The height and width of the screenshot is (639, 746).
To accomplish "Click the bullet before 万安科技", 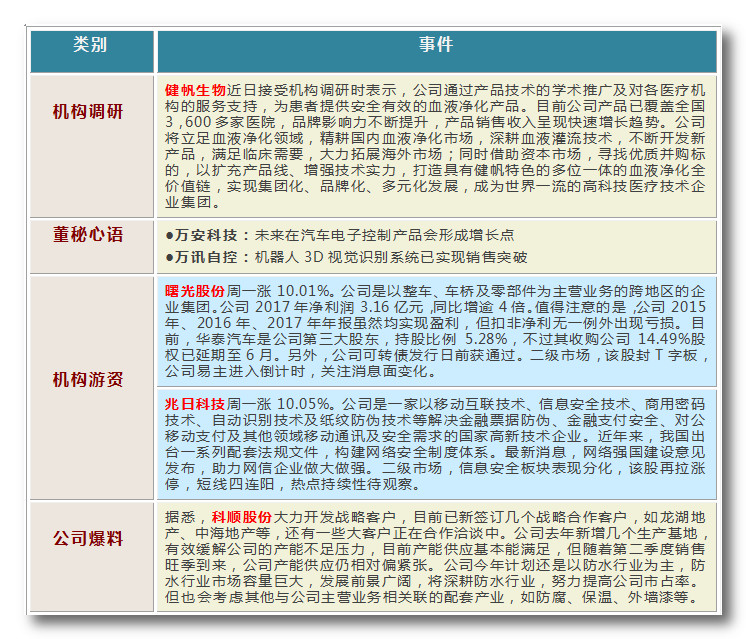I will 169,235.
